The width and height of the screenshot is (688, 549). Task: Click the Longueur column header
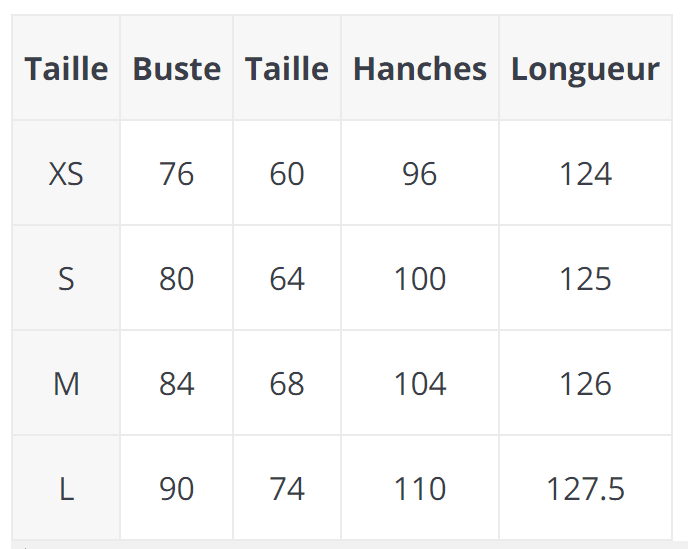pyautogui.click(x=585, y=69)
